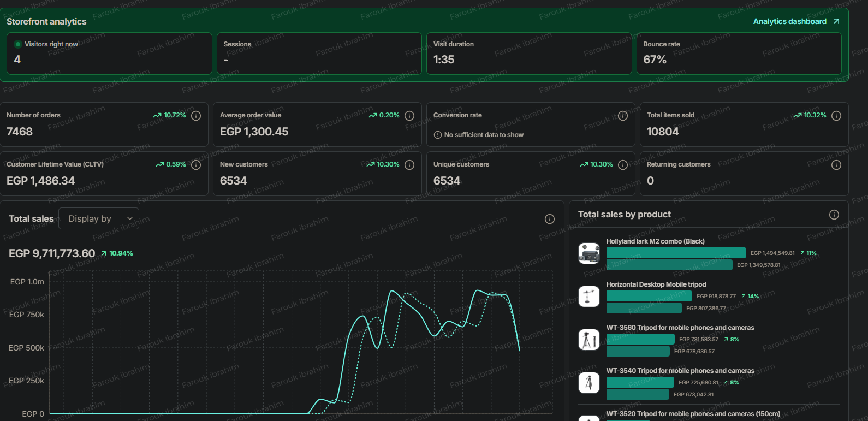Click Hollyland previous bar EGP 1,349,578.81
The height and width of the screenshot is (421, 868).
pyautogui.click(x=669, y=265)
